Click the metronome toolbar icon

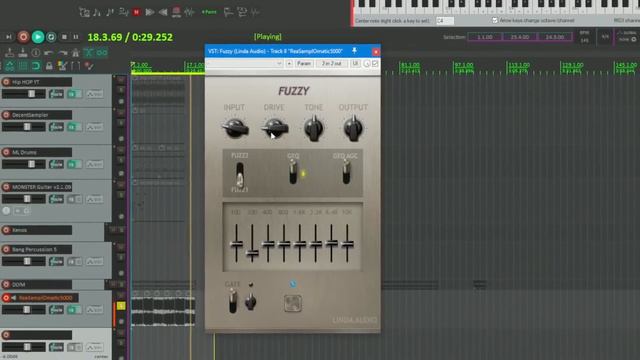pos(76,53)
